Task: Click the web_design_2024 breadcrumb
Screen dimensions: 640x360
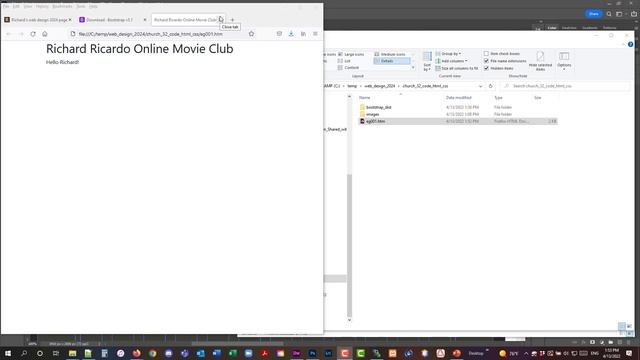Action: coord(380,86)
